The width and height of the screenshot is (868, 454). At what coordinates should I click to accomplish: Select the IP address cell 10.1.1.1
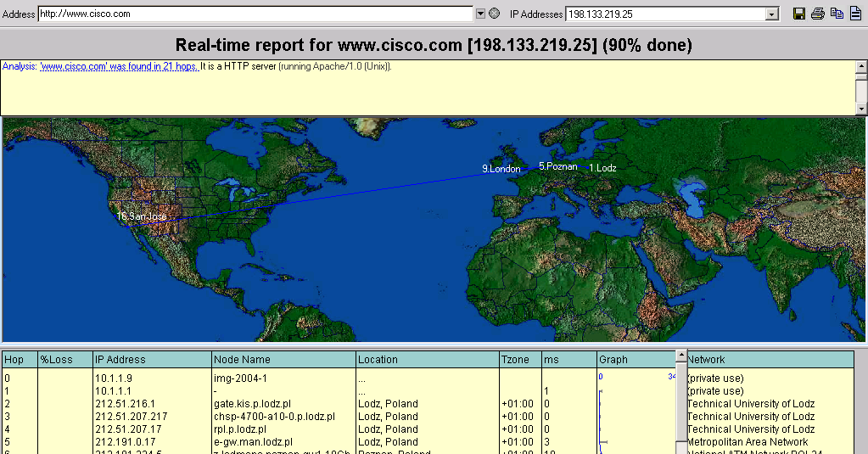point(114,391)
